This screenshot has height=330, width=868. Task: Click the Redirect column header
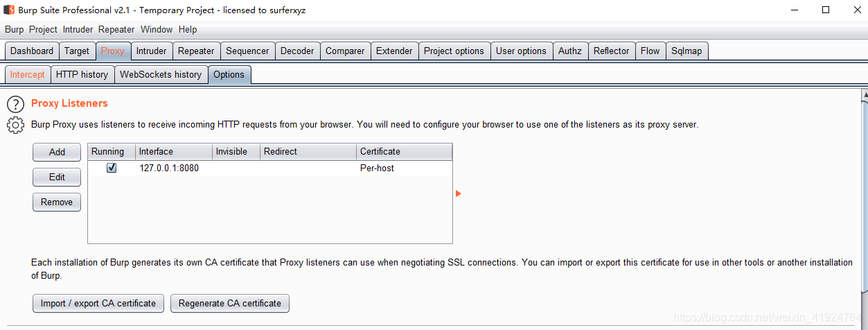click(308, 151)
